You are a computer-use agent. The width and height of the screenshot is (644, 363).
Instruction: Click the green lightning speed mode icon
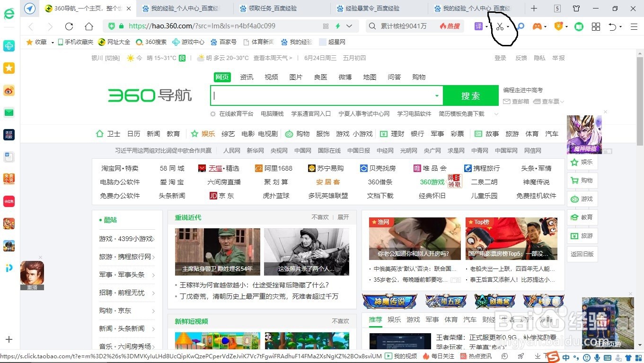tap(338, 26)
